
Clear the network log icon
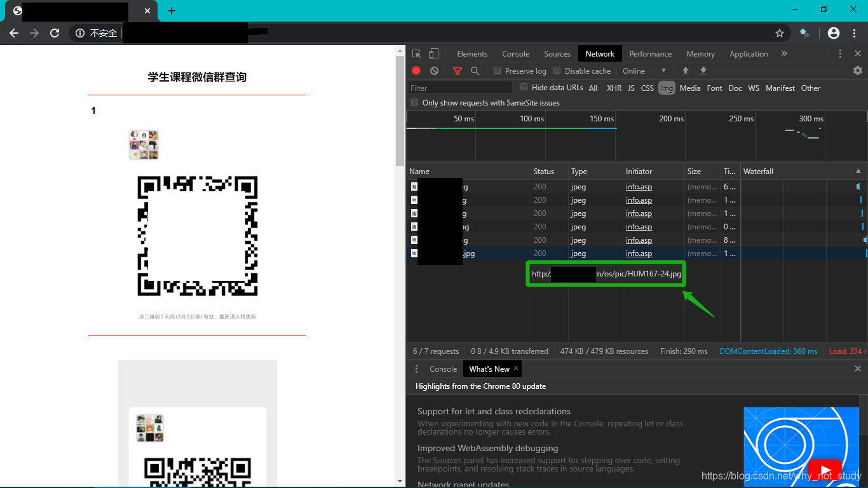(434, 71)
